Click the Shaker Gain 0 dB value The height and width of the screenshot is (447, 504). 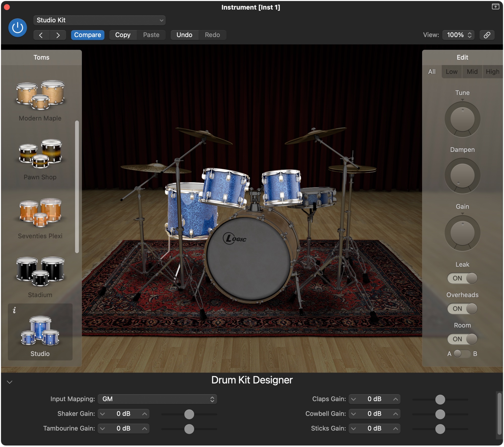123,414
